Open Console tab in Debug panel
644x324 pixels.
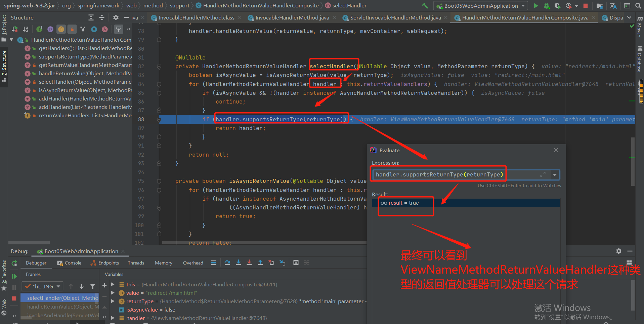coord(69,263)
